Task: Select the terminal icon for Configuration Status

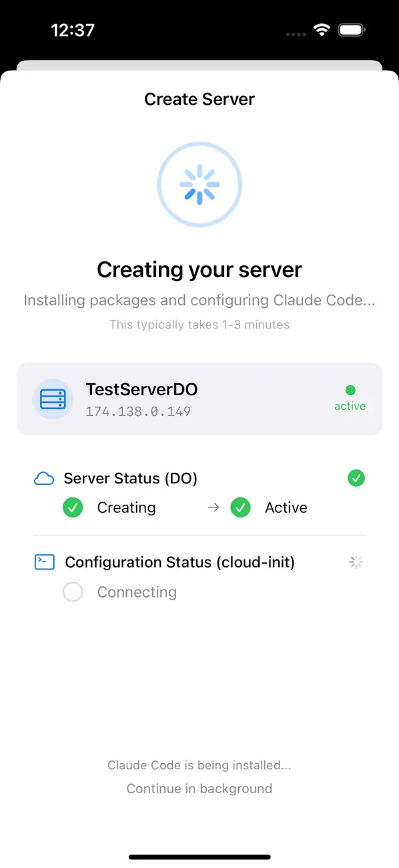Action: [43, 562]
